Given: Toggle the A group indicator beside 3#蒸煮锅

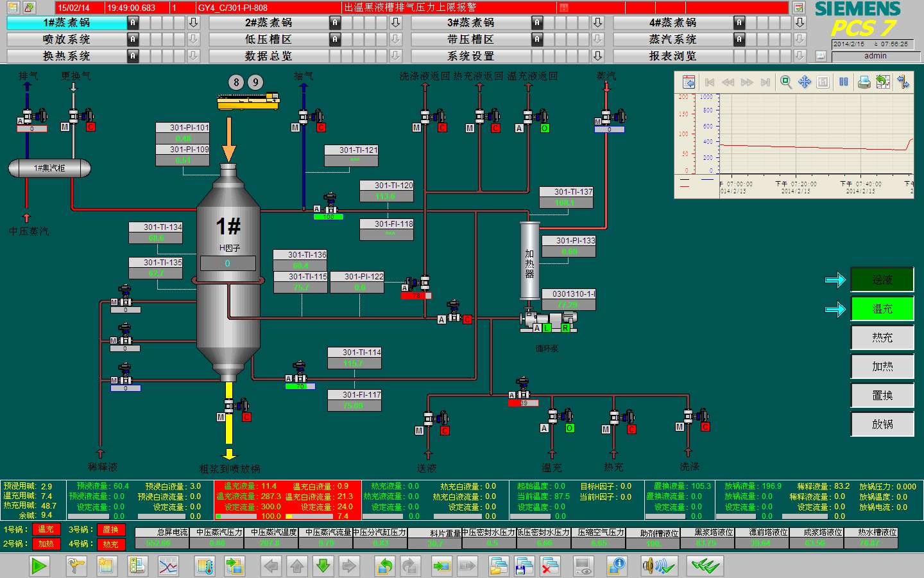Looking at the screenshot, I should pyautogui.click(x=537, y=22).
